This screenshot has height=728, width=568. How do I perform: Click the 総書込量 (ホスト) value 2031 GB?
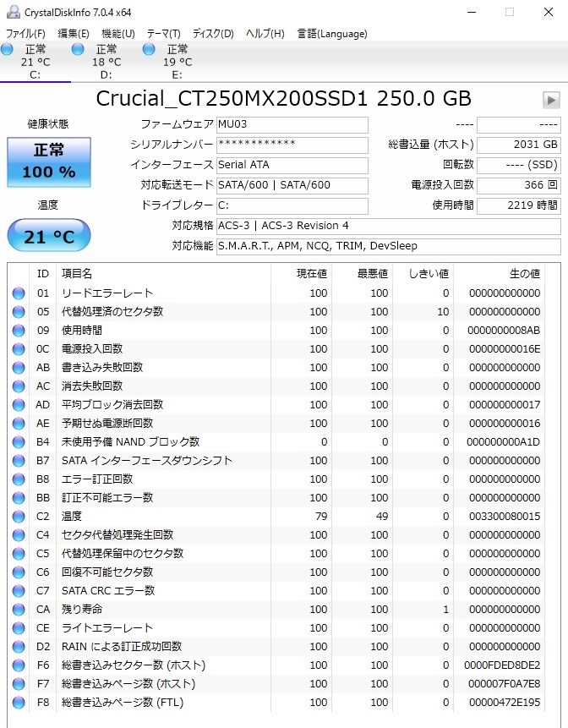pyautogui.click(x=519, y=145)
